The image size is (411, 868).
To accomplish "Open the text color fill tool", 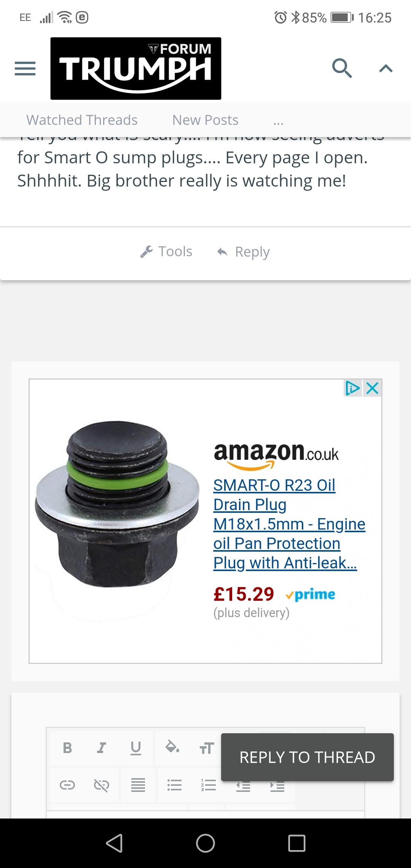I will (x=172, y=747).
